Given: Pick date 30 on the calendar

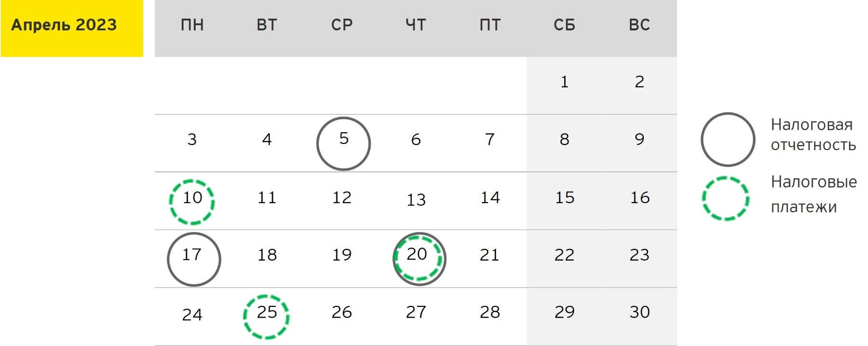Looking at the screenshot, I should coord(639,312).
